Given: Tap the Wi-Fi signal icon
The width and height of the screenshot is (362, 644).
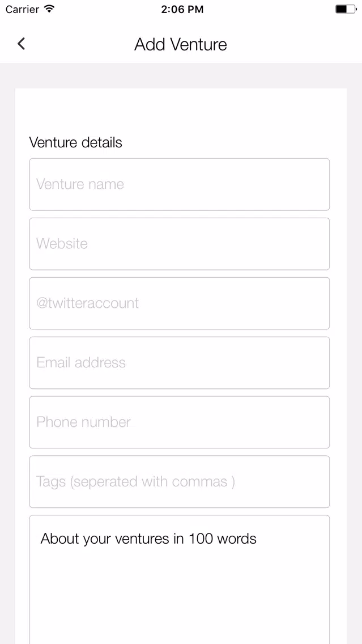Looking at the screenshot, I should [x=50, y=9].
